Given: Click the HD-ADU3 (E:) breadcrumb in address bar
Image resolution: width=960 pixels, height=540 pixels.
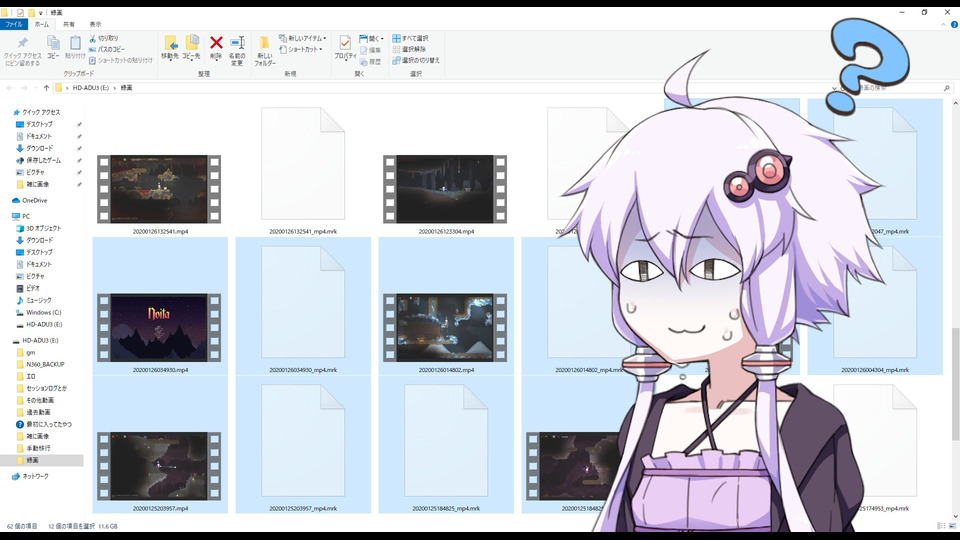Looking at the screenshot, I should [91, 88].
